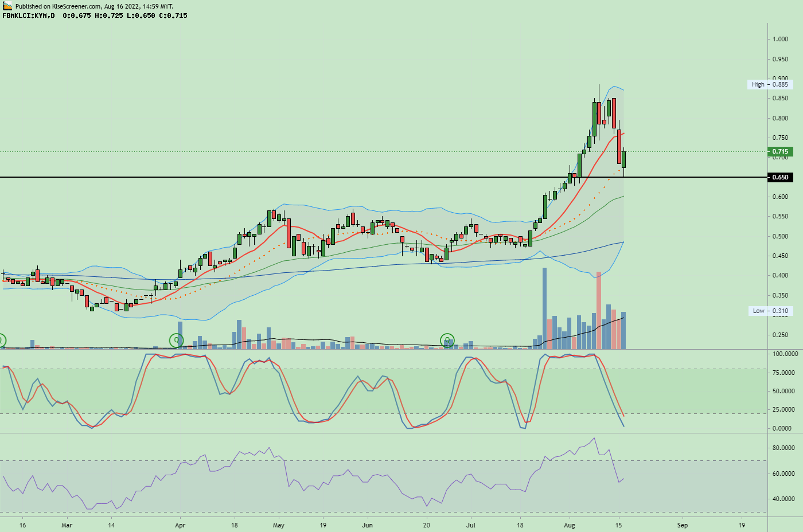The width and height of the screenshot is (803, 532).
Task: Open the FBMKLCI:KYM symbol selector
Action: point(24,17)
